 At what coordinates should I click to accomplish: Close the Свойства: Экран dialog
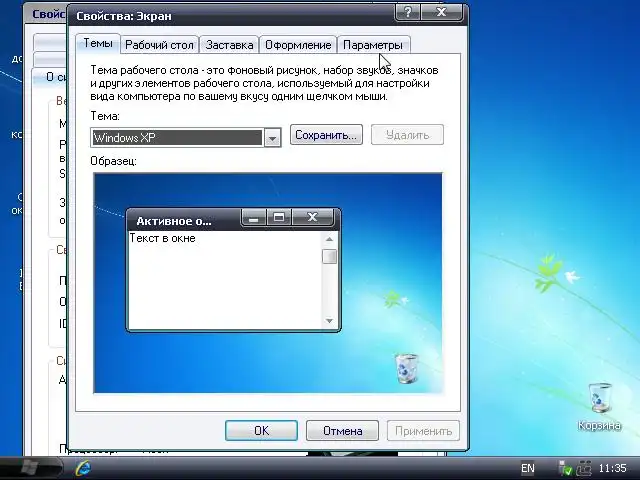coord(442,12)
